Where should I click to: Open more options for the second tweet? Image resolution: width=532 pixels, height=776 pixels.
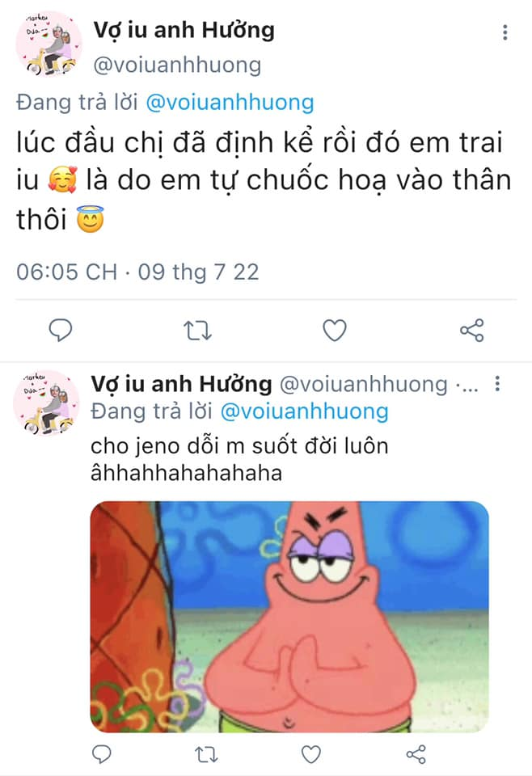coord(497,383)
